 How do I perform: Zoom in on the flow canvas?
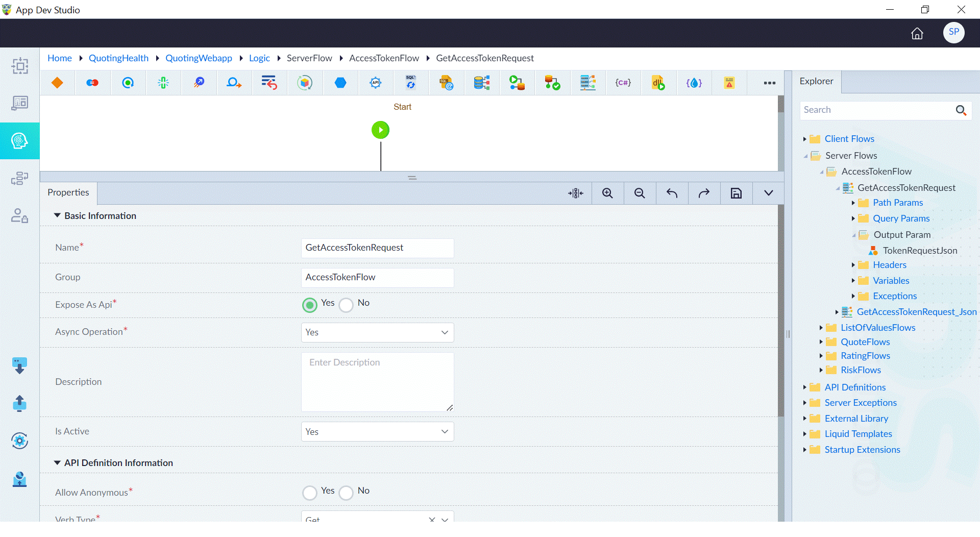tap(607, 193)
